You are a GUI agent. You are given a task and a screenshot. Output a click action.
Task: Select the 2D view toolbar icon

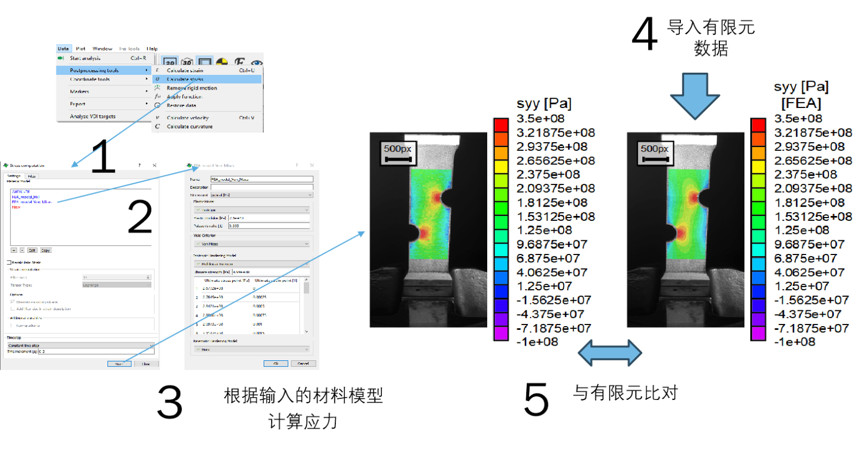point(170,63)
